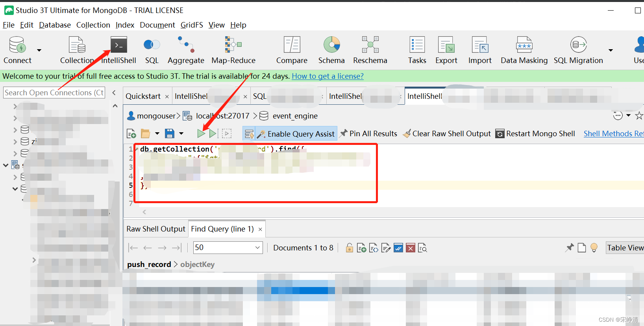Viewport: 644px width, 326px height.
Task: Execute statement at cursor play icon
Action: tap(213, 134)
